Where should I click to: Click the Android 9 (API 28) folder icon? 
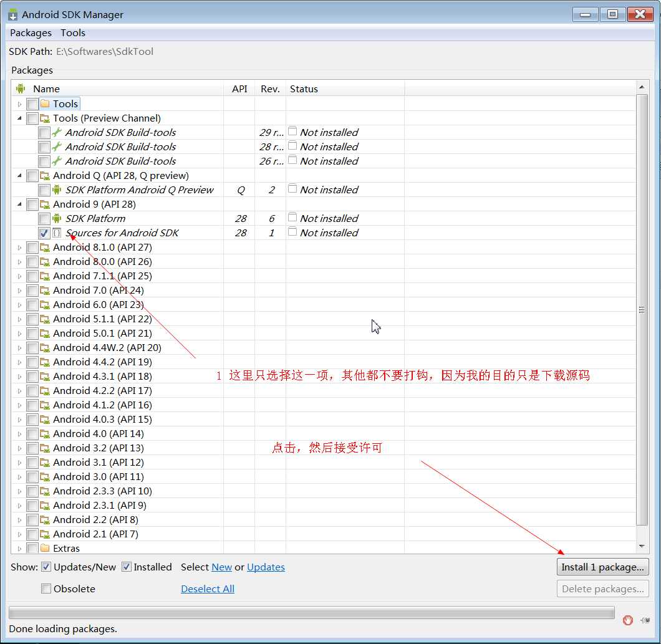(x=45, y=204)
